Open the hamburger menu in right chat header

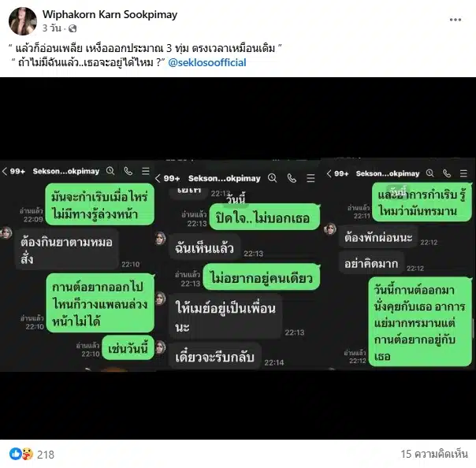[x=463, y=173]
